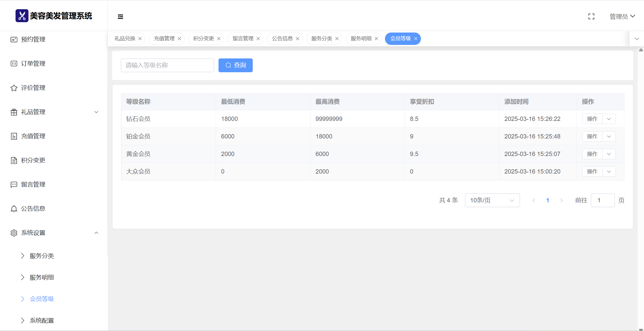Click 操作 button for 大众会员 row
The image size is (644, 331).
(x=592, y=172)
